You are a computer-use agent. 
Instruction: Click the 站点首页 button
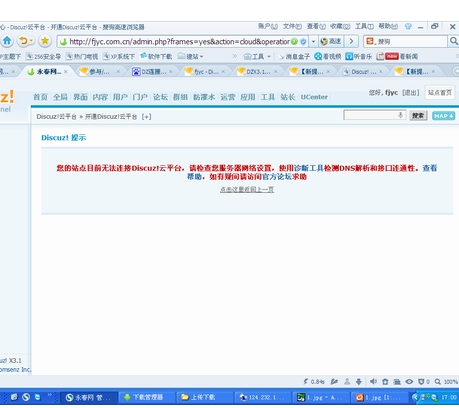coord(440,92)
